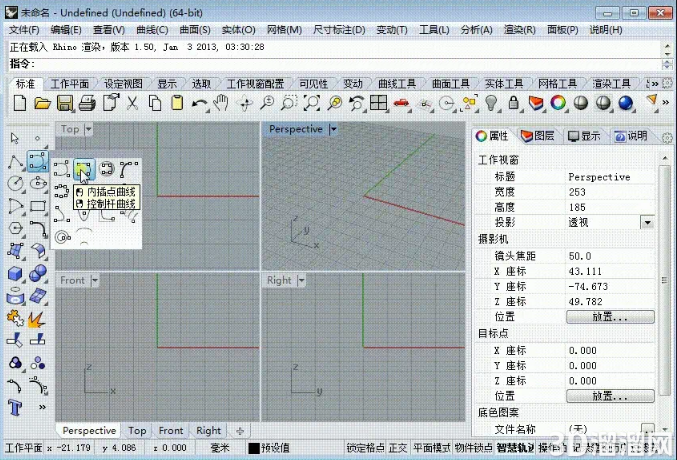The width and height of the screenshot is (677, 460).
Task: Toggle 平面模式 planar mode in status bar
Action: tap(431, 448)
